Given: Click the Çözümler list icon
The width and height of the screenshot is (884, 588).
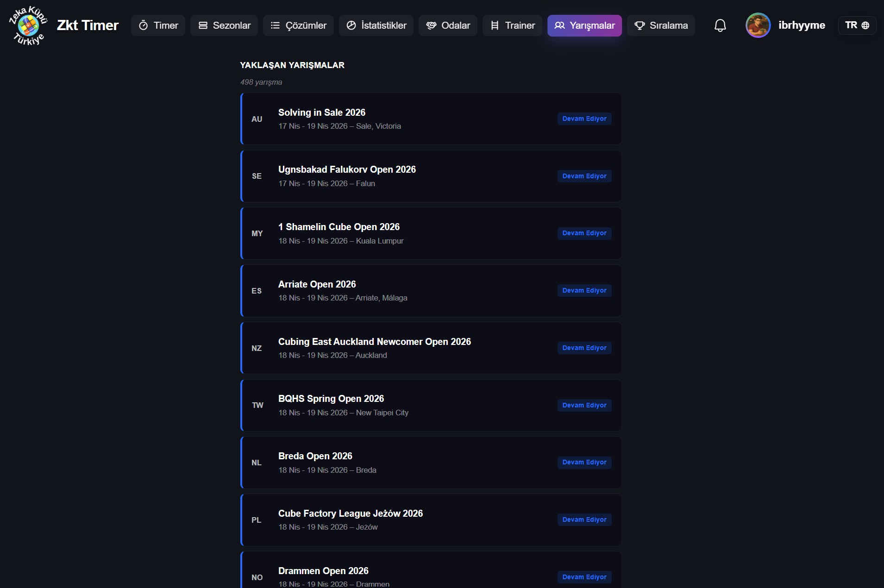Looking at the screenshot, I should click(276, 25).
